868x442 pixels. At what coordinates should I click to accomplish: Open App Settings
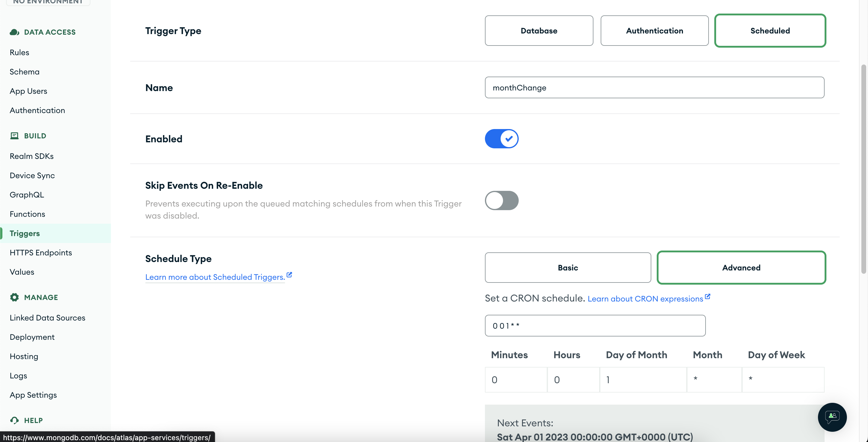pos(33,395)
